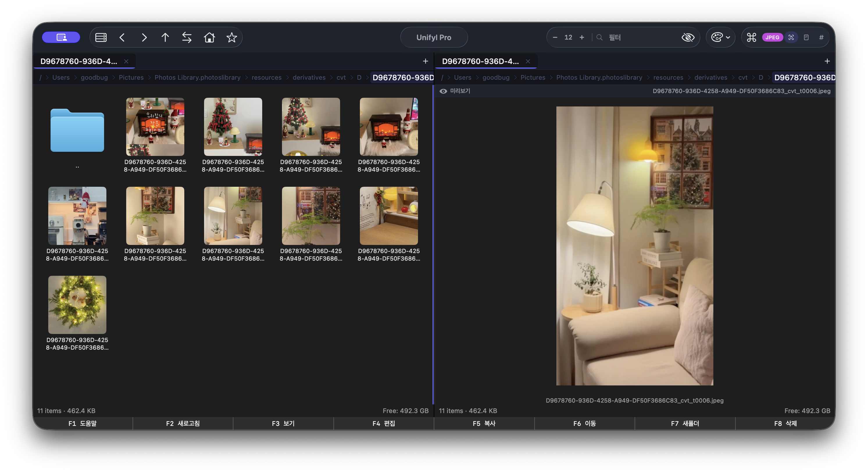Toggle the purple JPEG badge
868x473 pixels.
click(772, 38)
